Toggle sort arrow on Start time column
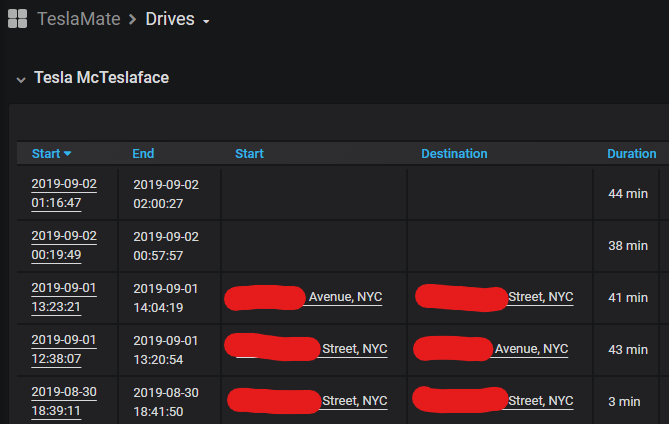Image resolution: width=669 pixels, height=424 pixels. [67, 154]
